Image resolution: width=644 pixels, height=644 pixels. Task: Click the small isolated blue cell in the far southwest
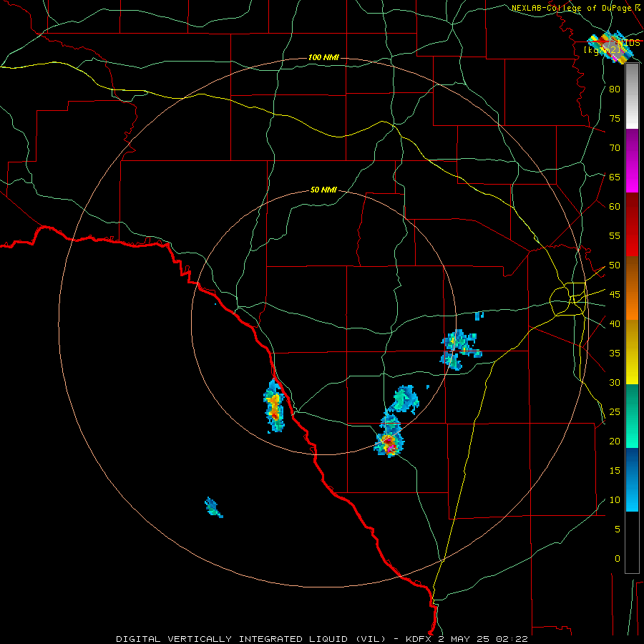click(x=213, y=507)
